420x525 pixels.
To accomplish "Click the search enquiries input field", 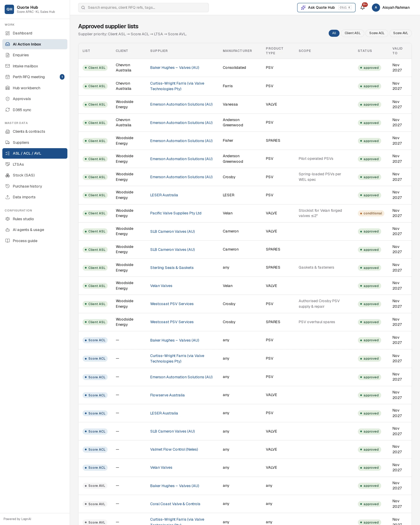I will pyautogui.click(x=143, y=8).
